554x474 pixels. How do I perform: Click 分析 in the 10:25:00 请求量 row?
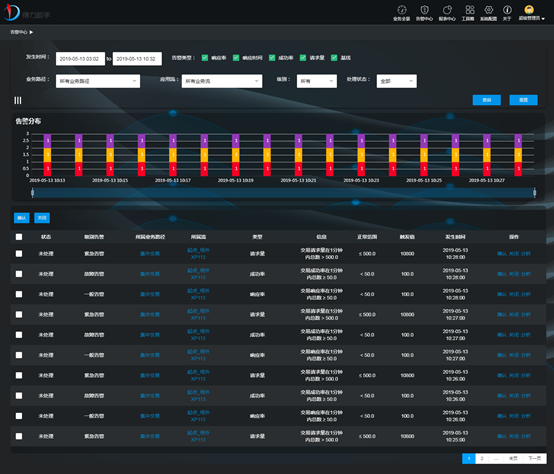click(x=526, y=436)
